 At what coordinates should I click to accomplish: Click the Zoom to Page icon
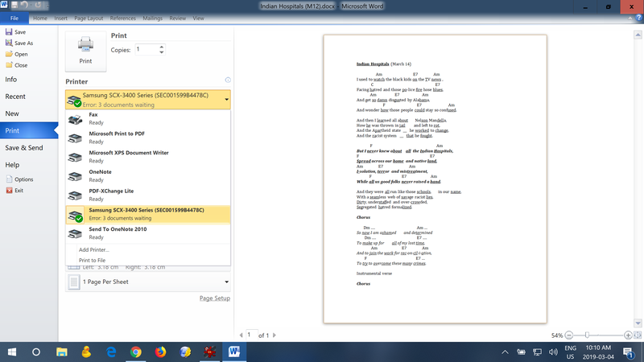[638, 335]
